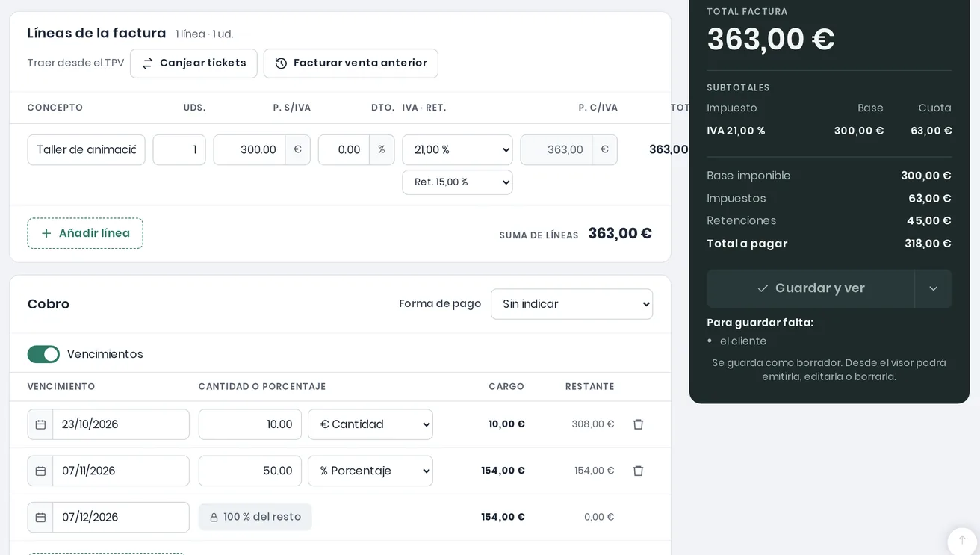The width and height of the screenshot is (980, 555).
Task: Click the Impuestos amount 63,00 €
Action: pos(929,199)
